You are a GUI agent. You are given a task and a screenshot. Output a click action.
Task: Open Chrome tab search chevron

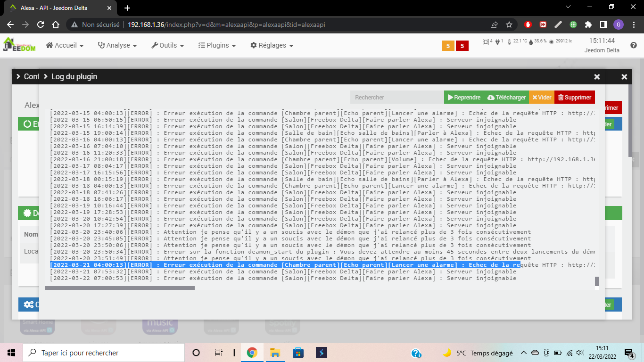pyautogui.click(x=568, y=8)
